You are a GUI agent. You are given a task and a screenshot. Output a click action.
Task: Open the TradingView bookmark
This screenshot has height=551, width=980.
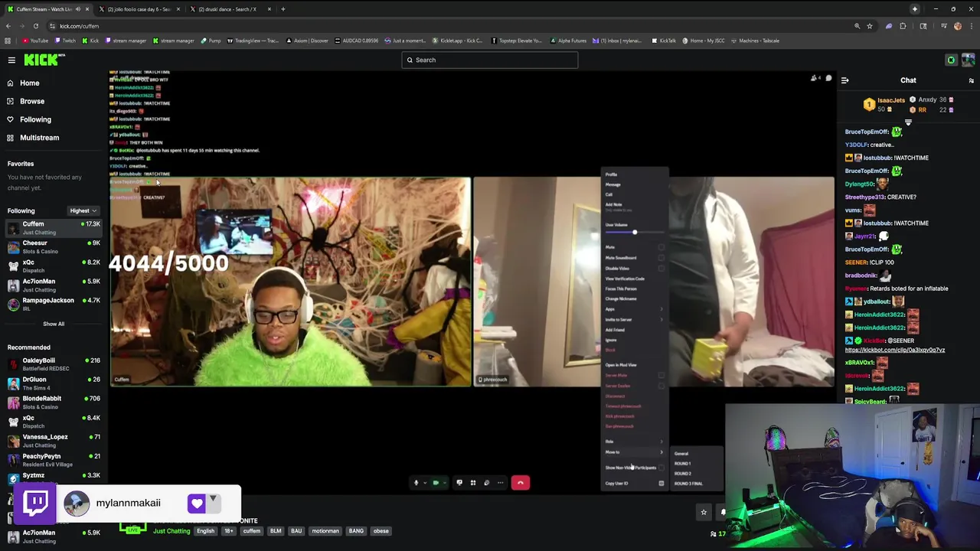click(253, 41)
